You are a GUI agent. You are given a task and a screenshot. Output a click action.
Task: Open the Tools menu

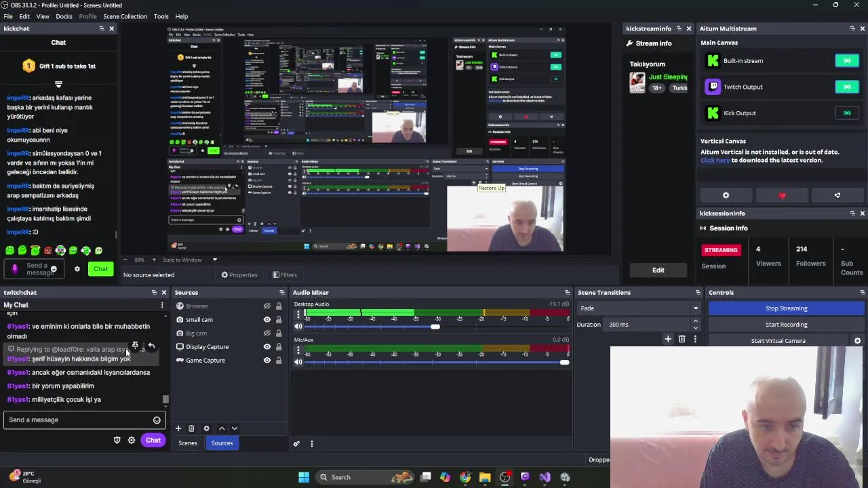(161, 16)
